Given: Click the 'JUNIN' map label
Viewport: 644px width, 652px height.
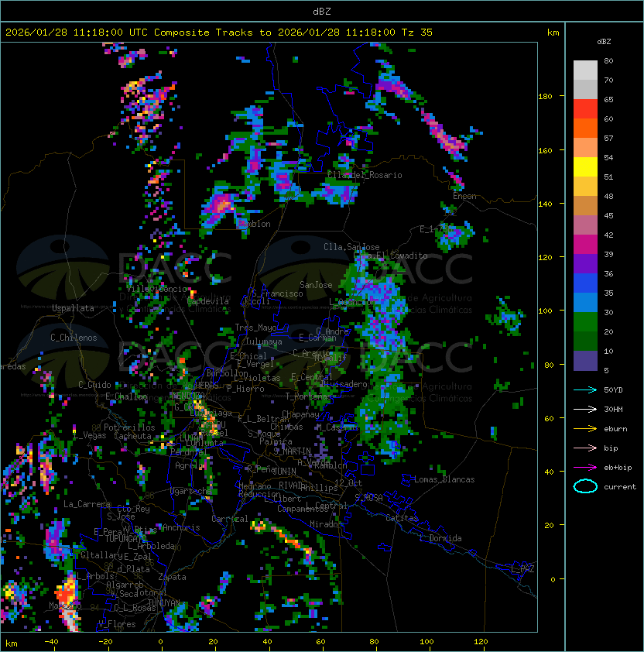Looking at the screenshot, I should [x=284, y=471].
